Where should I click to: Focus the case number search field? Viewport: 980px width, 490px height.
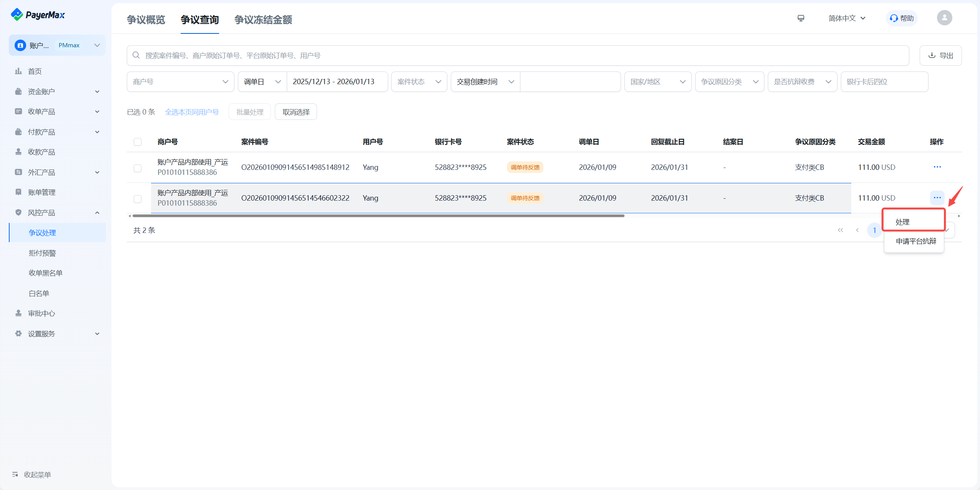518,55
